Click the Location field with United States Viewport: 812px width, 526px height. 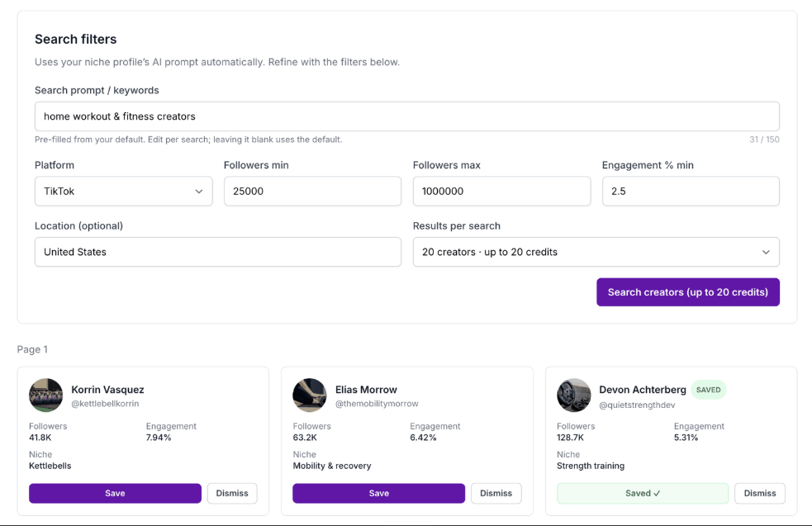click(x=217, y=252)
